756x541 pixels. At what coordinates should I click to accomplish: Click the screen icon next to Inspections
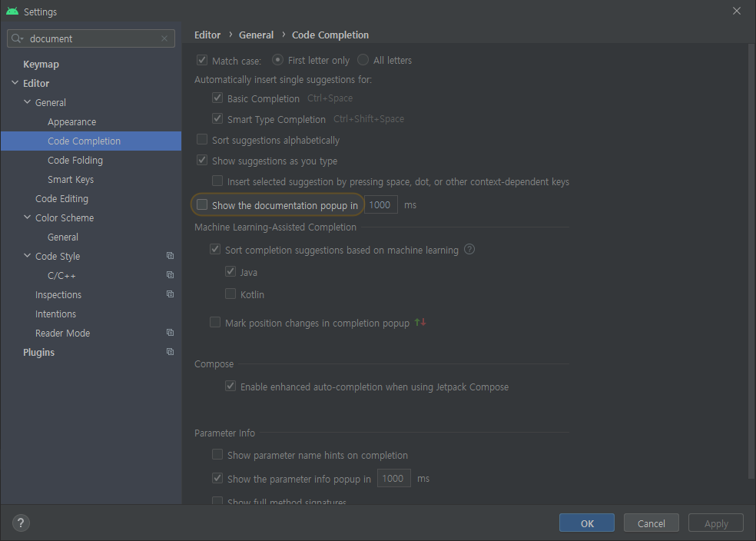pos(170,294)
